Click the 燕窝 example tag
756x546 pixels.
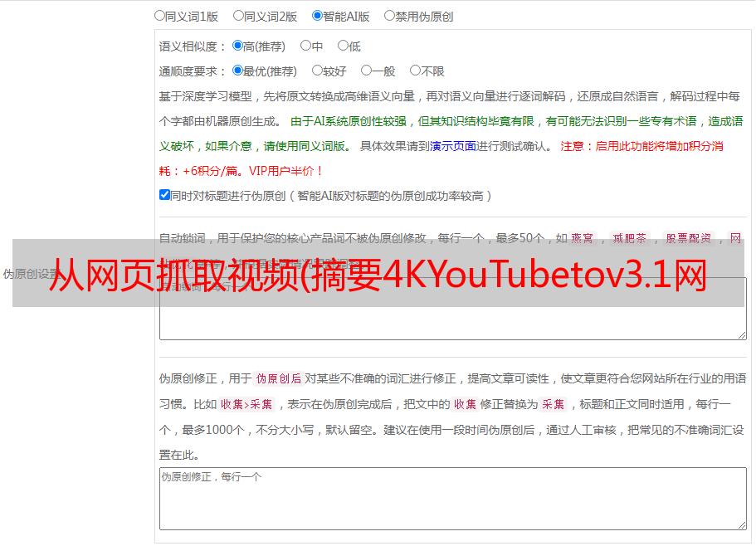tap(582, 238)
